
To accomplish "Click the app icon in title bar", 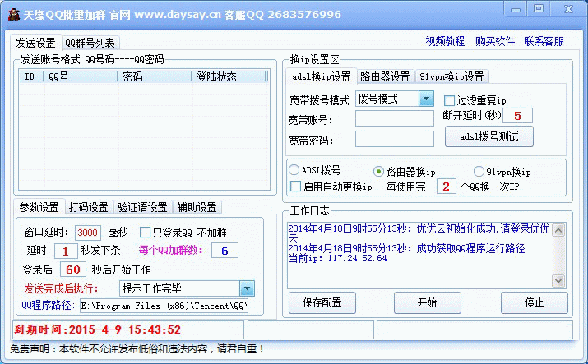I will (14, 15).
